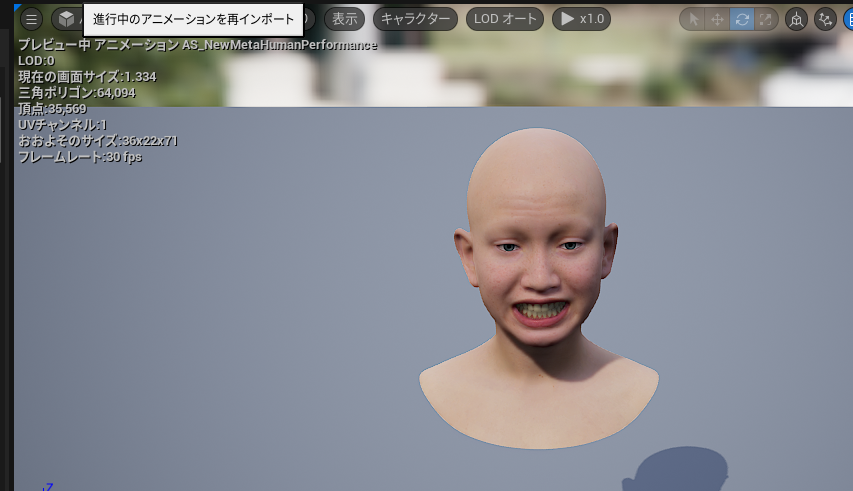Open the viewport hamburger options menu

pyautogui.click(x=32, y=20)
